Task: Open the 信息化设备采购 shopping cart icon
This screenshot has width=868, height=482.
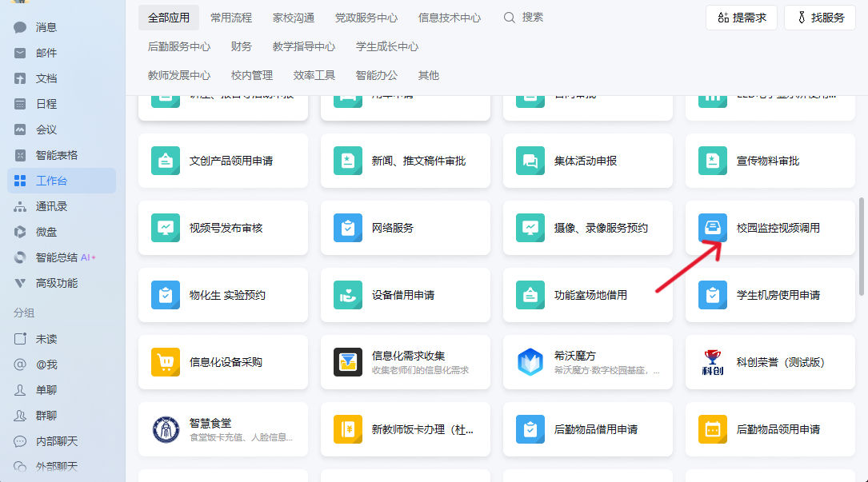Action: tap(166, 362)
